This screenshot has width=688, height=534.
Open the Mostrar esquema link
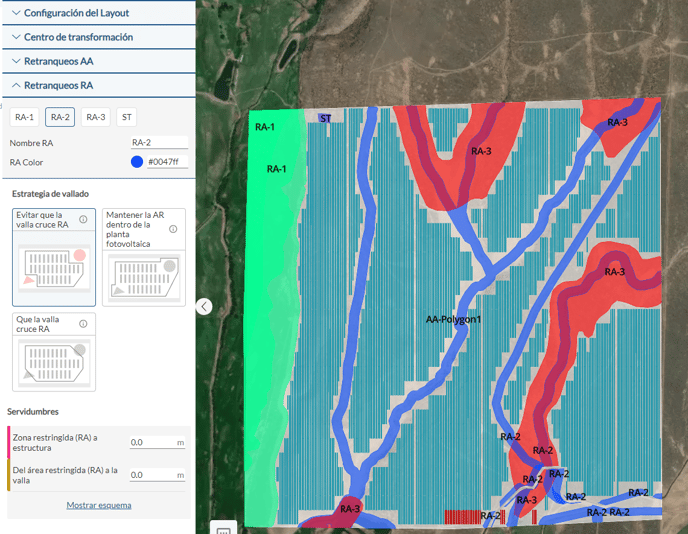coord(98,505)
